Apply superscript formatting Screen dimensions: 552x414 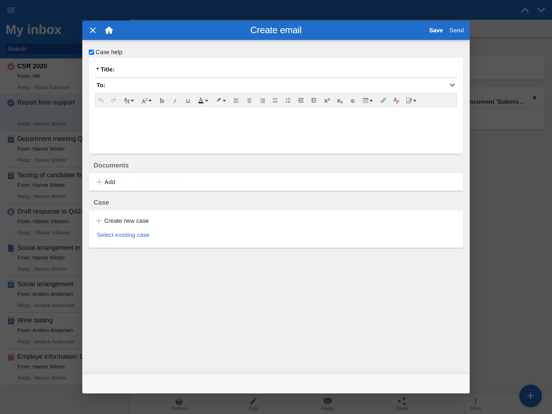(327, 101)
